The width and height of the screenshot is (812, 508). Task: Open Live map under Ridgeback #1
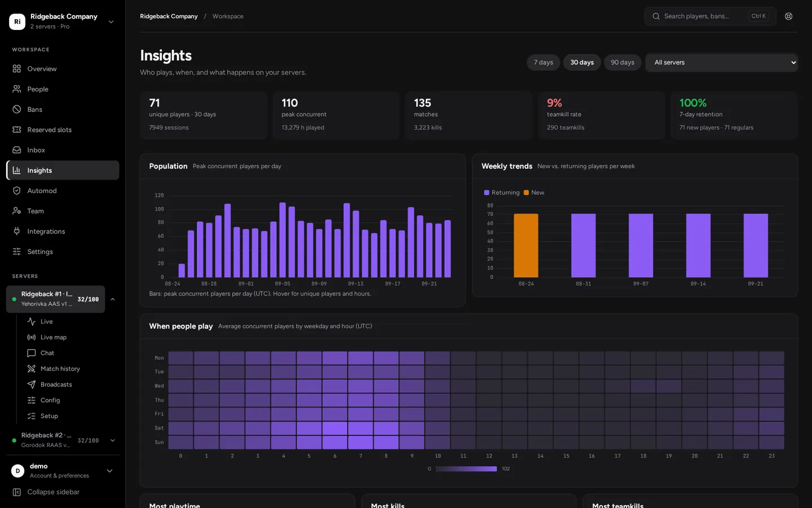[70, 338]
